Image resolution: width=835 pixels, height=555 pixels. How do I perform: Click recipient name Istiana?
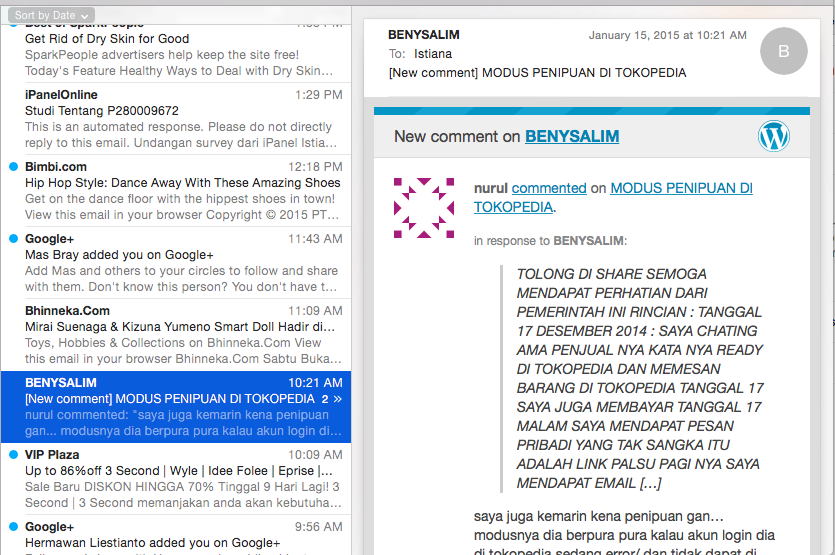(x=433, y=54)
